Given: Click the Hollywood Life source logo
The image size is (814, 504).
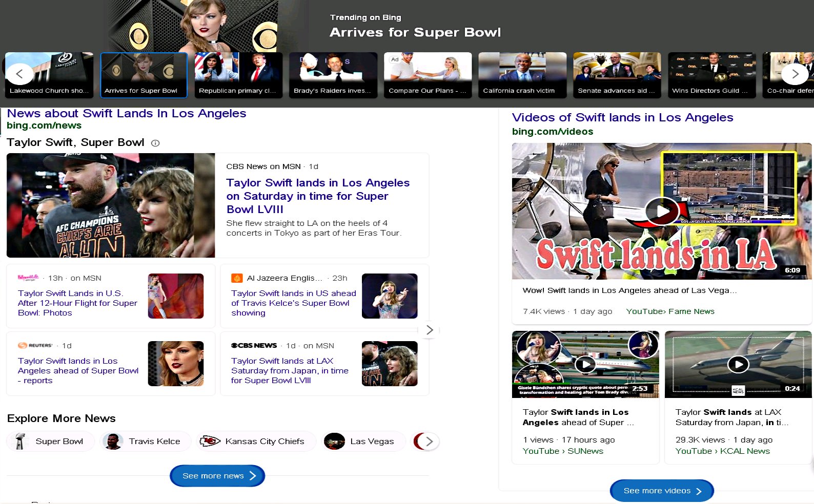Looking at the screenshot, I should (28, 278).
